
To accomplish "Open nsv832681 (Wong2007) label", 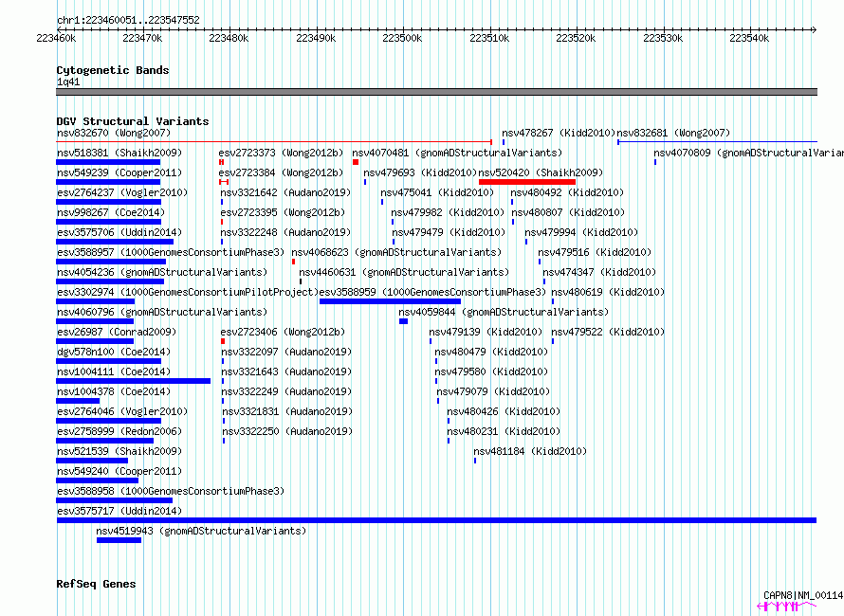I will (x=673, y=133).
